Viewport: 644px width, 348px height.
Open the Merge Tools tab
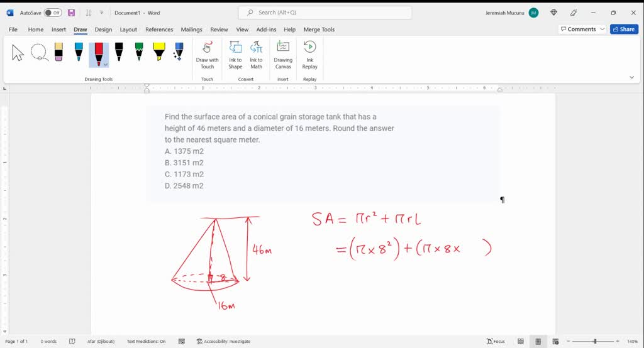tap(319, 30)
